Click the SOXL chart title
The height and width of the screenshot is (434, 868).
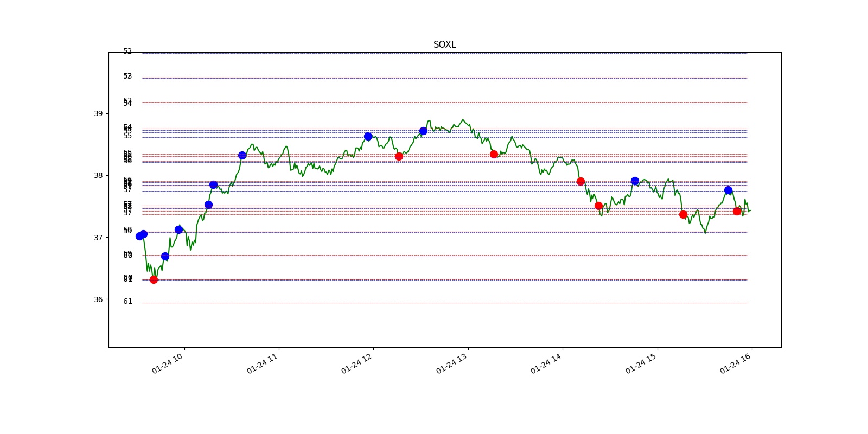tap(444, 44)
